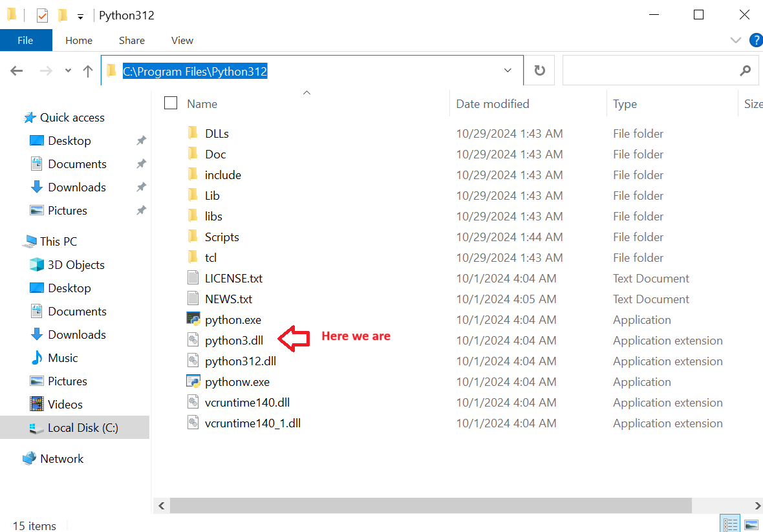
Task: Expand the ribbon with the chevron
Action: [736, 40]
